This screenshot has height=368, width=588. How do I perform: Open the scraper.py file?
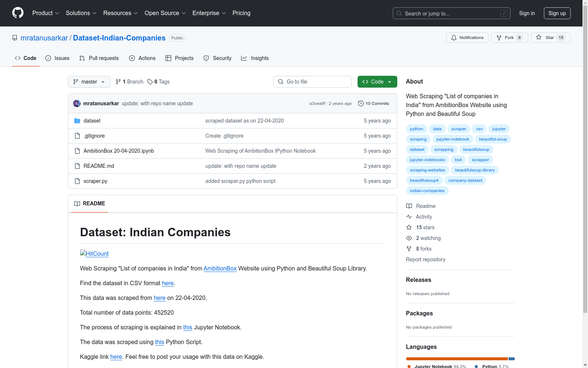pyautogui.click(x=96, y=181)
